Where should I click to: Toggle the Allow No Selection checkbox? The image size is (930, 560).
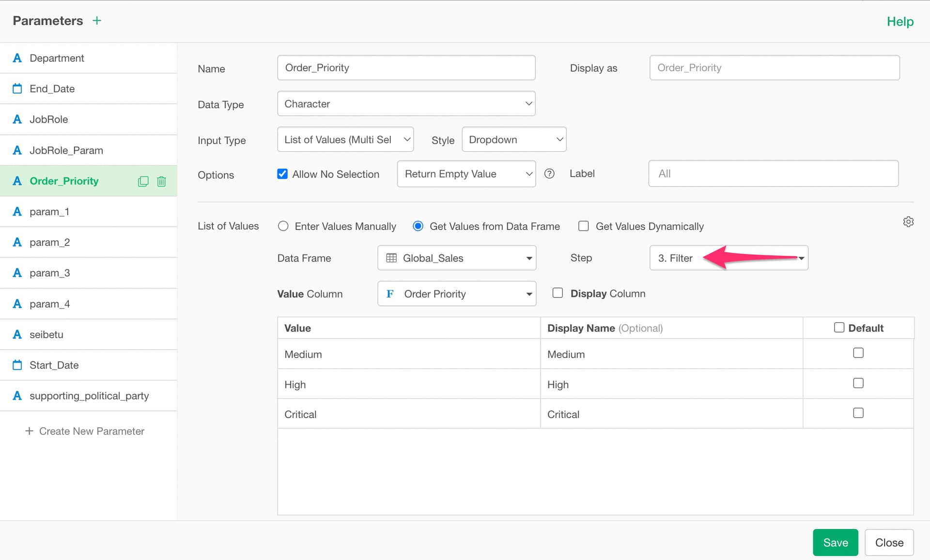pos(282,174)
